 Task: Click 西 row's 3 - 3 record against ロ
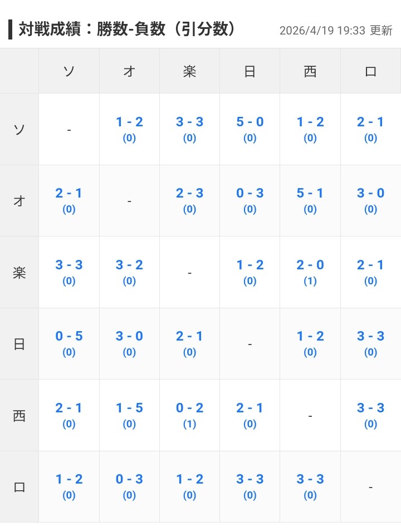[370, 415]
